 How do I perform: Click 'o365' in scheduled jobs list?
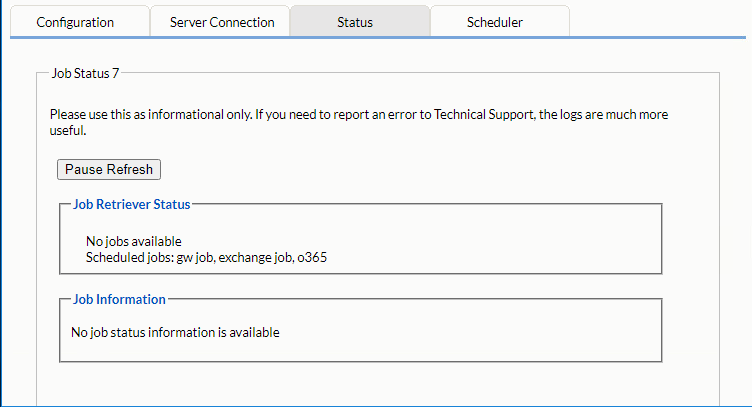pos(312,257)
